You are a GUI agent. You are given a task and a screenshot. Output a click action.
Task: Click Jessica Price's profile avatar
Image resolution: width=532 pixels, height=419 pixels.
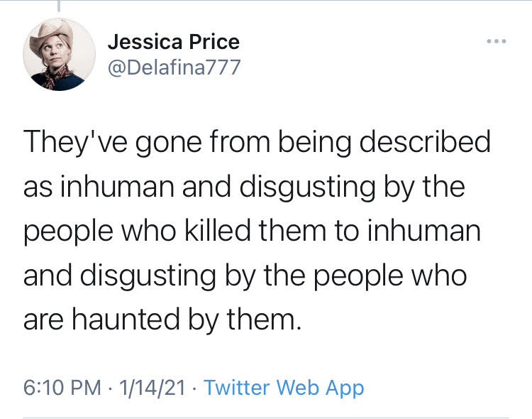click(x=59, y=55)
